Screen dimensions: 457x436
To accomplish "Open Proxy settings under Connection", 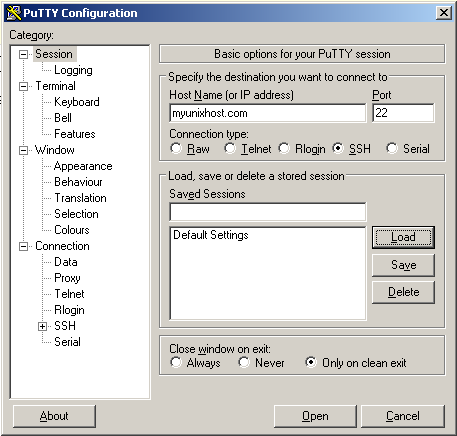I will click(67, 278).
